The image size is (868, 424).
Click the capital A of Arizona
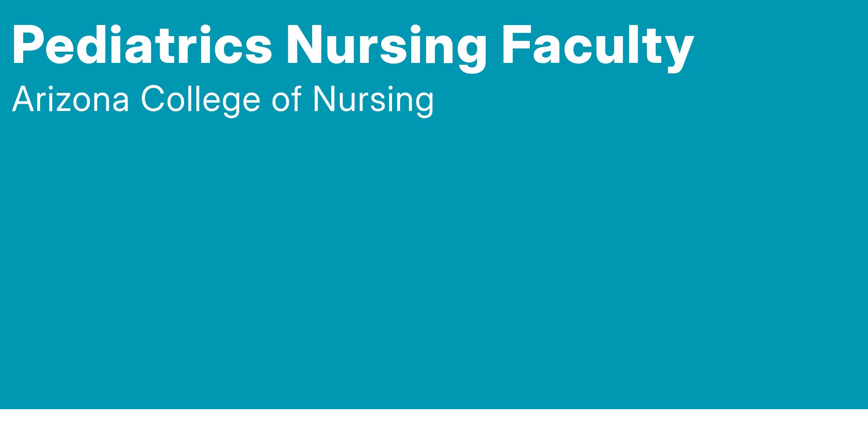pos(22,99)
